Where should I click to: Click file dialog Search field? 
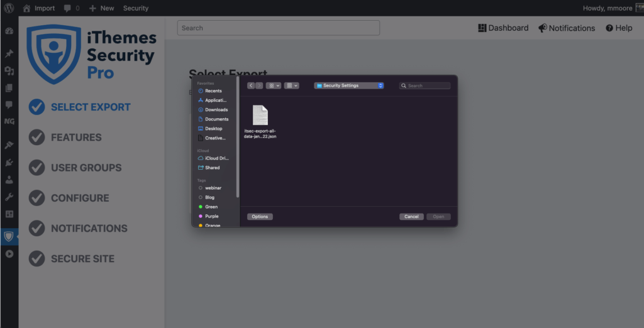[425, 86]
